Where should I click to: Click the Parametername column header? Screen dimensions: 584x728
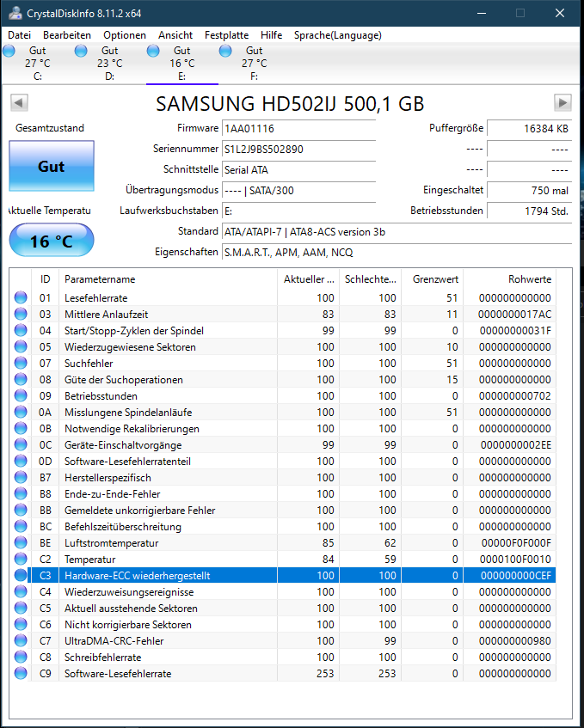coord(168,279)
